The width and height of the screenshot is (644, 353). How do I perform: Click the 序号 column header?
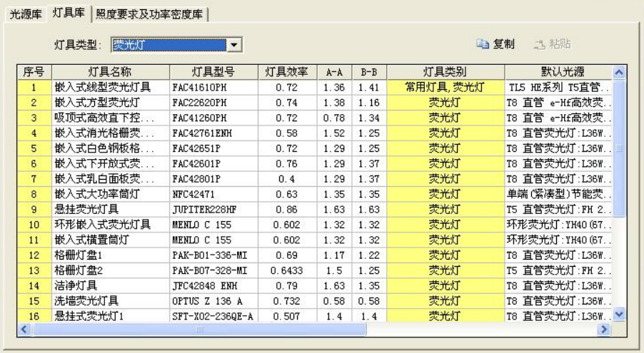tap(34, 72)
